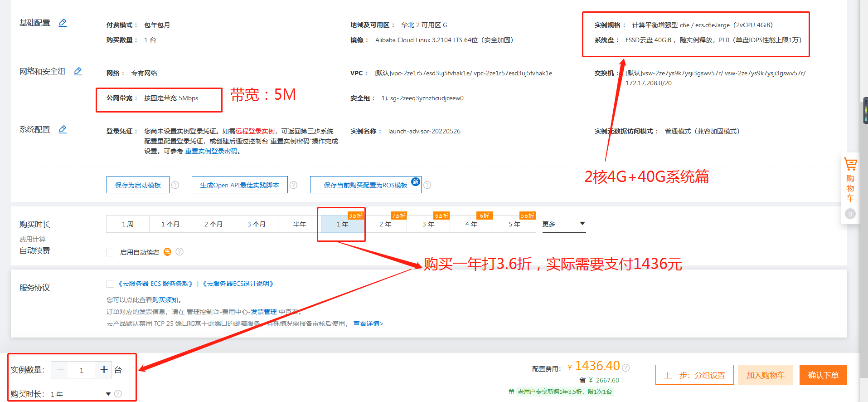Enable the 启用自动续费 checkbox
868x402 pixels.
[x=110, y=252]
